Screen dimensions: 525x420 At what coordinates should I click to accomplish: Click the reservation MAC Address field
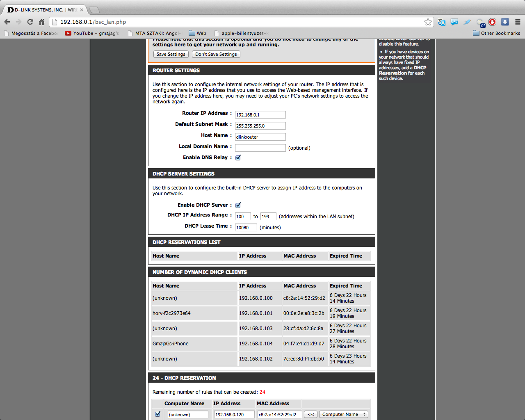click(280, 415)
